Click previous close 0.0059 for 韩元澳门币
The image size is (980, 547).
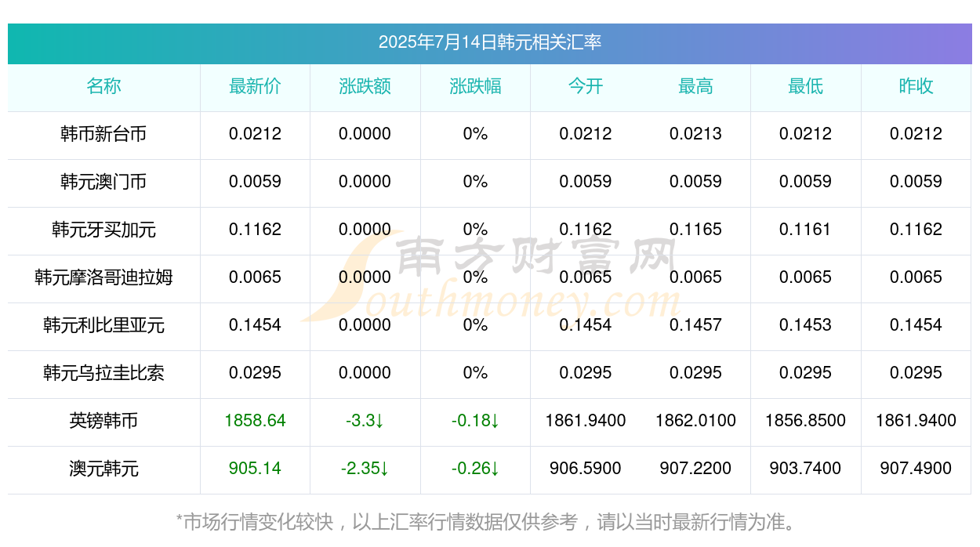point(916,182)
